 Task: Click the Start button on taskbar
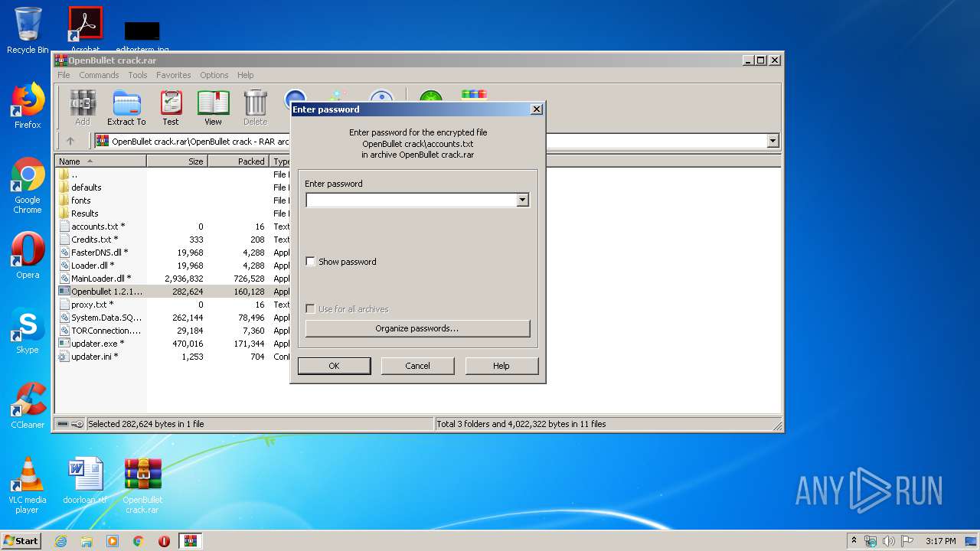(21, 540)
